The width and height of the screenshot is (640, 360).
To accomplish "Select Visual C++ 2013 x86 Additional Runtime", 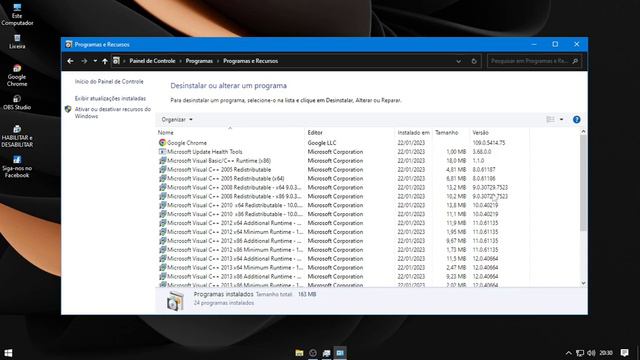I will 343,277.
